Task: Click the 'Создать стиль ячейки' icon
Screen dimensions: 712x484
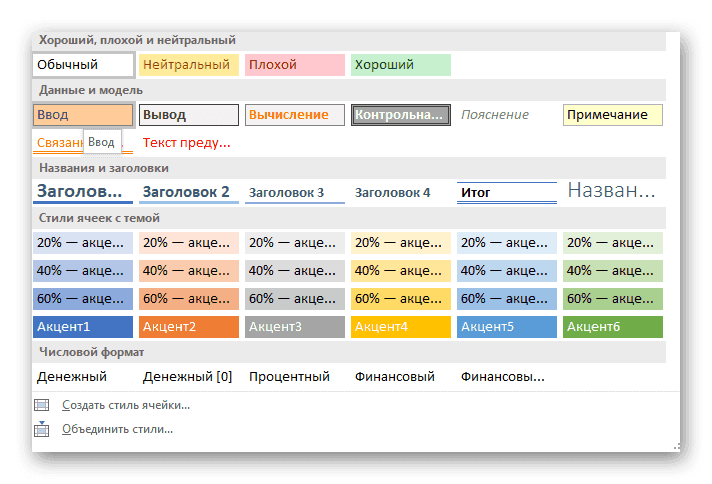Action: point(42,405)
